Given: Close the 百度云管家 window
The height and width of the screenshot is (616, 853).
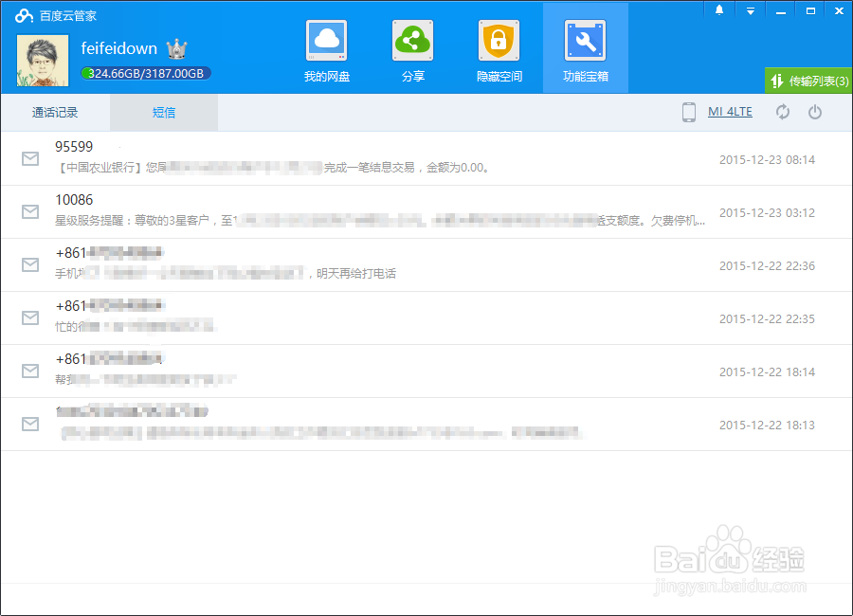Looking at the screenshot, I should 840,10.
